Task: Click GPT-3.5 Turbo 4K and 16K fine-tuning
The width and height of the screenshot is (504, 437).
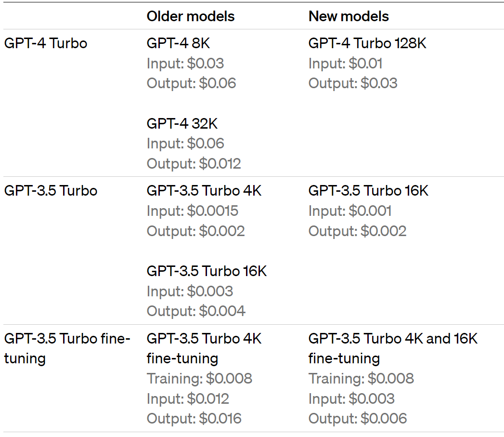Action: coord(393,348)
